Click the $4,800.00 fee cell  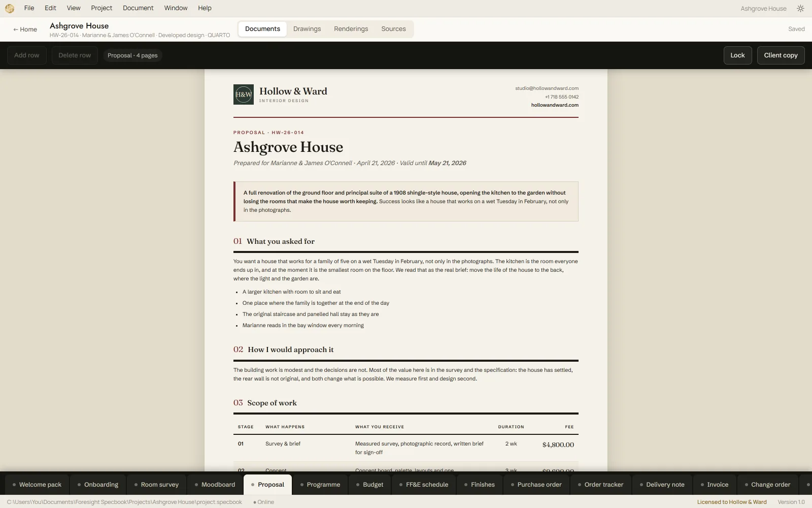tap(558, 445)
